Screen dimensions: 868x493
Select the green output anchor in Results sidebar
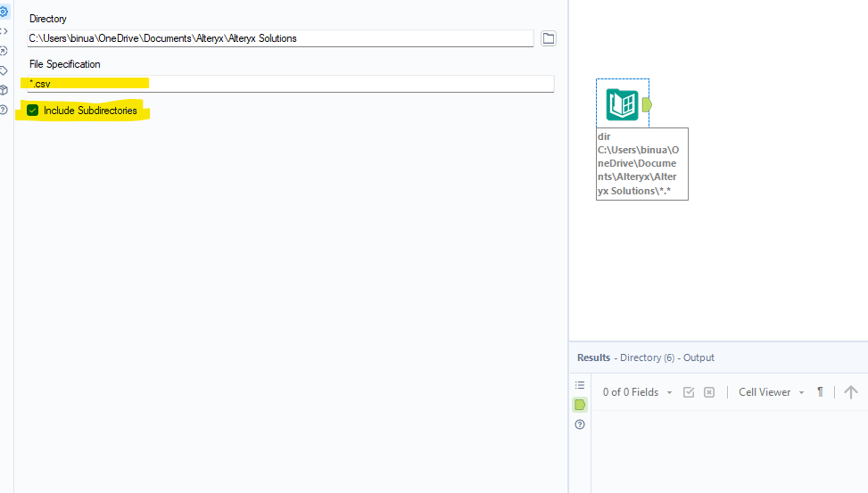click(580, 405)
